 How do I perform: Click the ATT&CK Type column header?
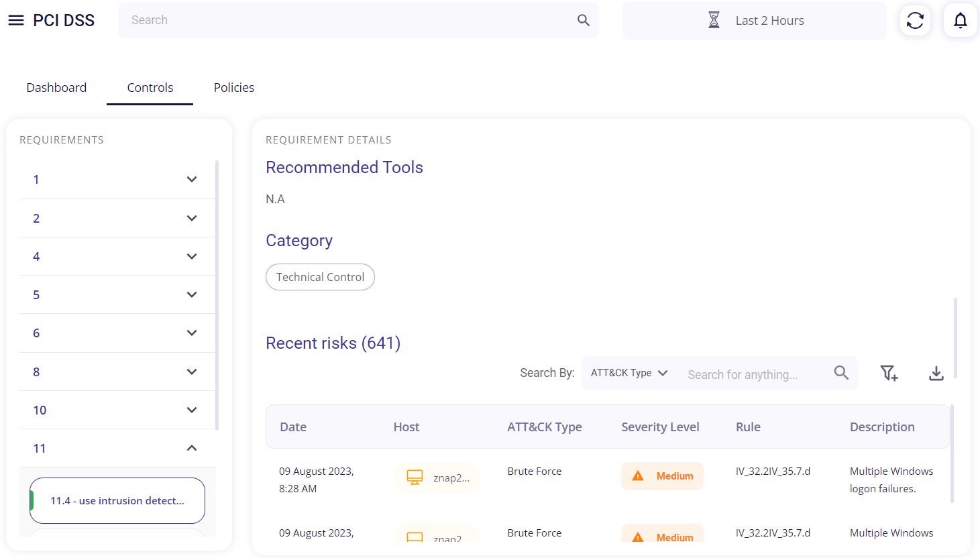[x=545, y=427]
